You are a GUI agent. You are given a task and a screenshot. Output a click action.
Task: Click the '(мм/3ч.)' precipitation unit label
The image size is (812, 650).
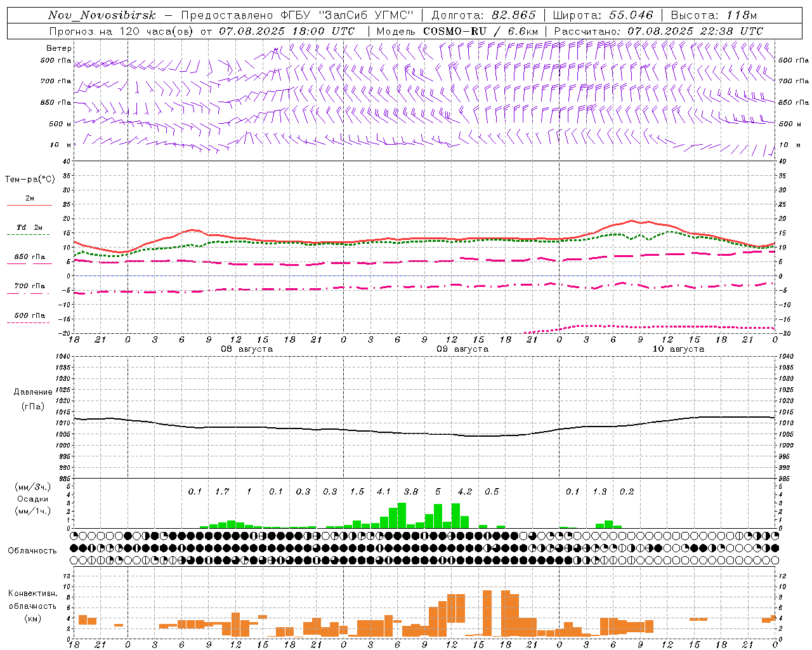click(33, 487)
